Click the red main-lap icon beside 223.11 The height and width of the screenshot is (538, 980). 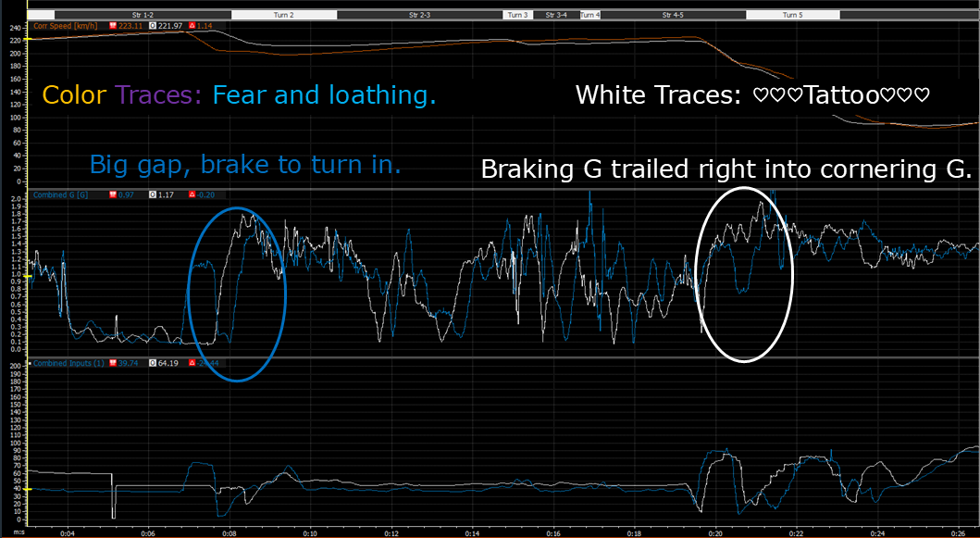point(113,26)
